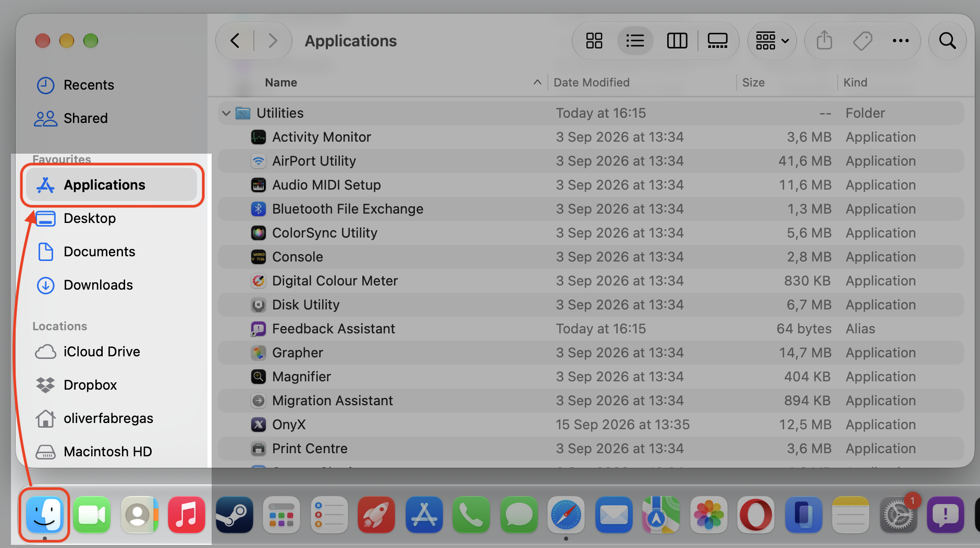980x548 pixels.
Task: Click the 'Bluetooth File Exchange' name
Action: point(348,209)
